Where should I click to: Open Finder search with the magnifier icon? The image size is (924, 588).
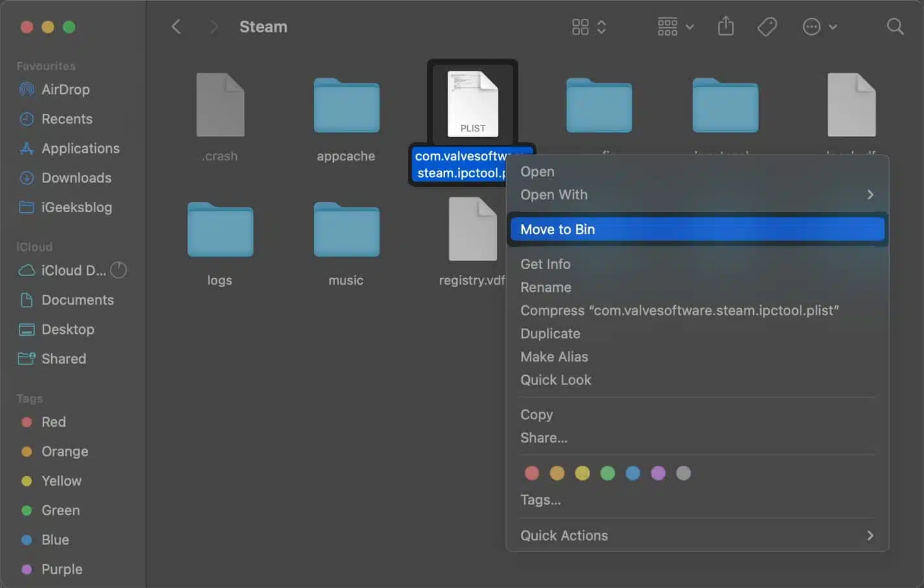[x=895, y=27]
